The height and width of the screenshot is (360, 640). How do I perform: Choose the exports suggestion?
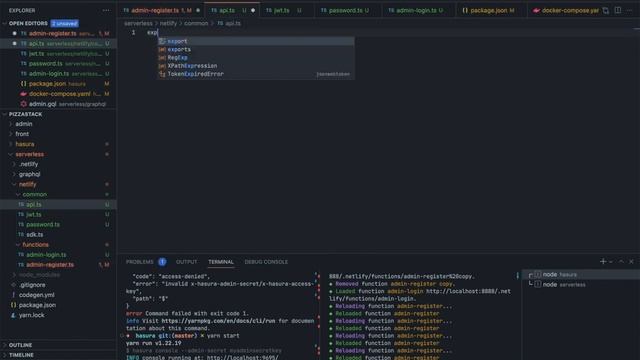(256, 49)
